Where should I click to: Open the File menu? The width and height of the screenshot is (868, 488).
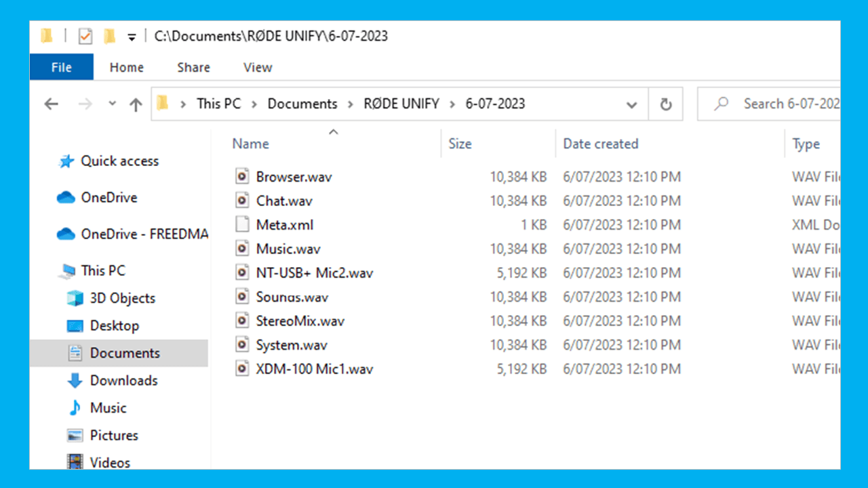pos(61,67)
